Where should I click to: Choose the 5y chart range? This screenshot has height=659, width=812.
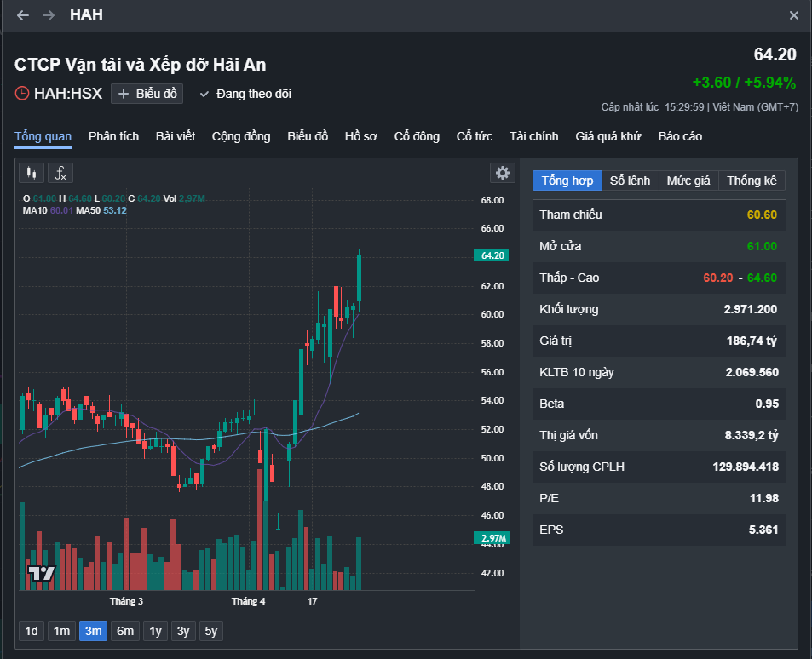coord(210,631)
